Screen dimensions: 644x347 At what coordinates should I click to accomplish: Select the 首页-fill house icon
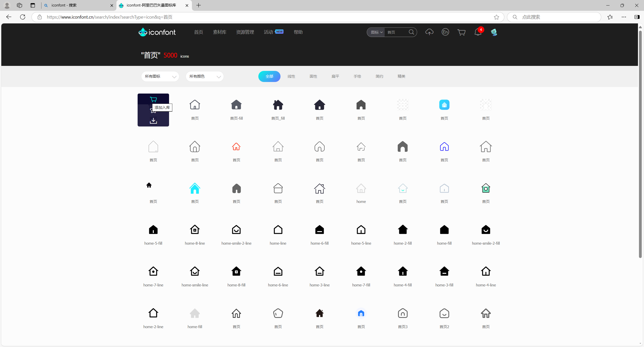click(236, 105)
